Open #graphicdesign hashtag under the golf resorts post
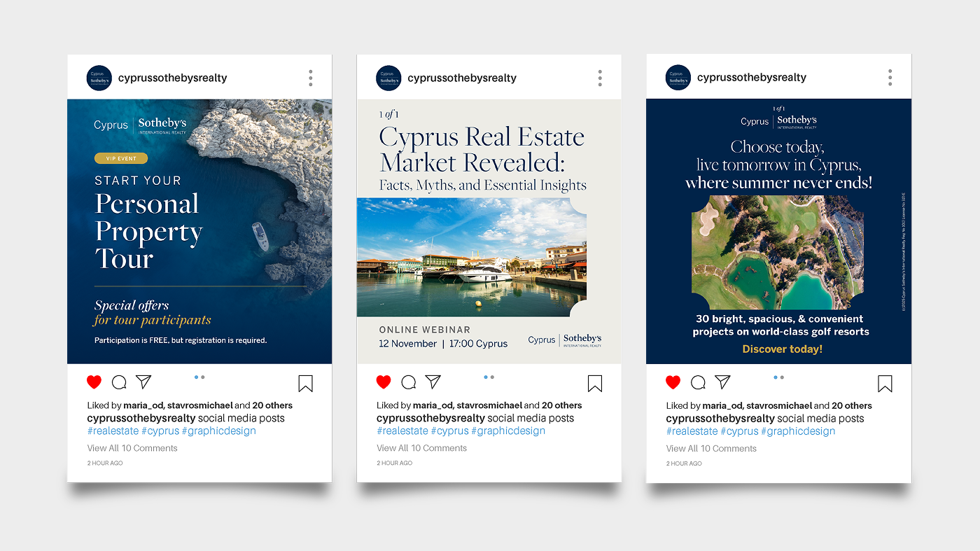This screenshot has height=551, width=980. click(798, 431)
